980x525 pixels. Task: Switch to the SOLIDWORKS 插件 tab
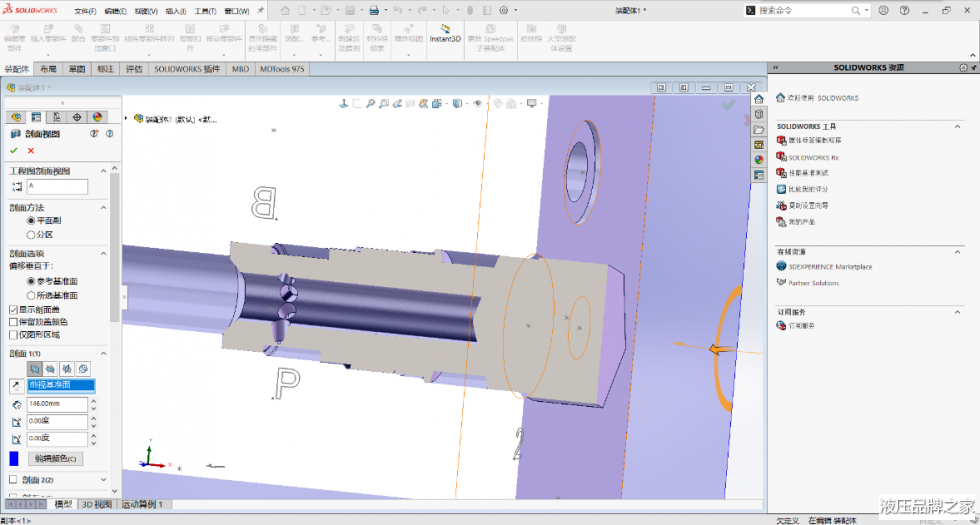[187, 70]
